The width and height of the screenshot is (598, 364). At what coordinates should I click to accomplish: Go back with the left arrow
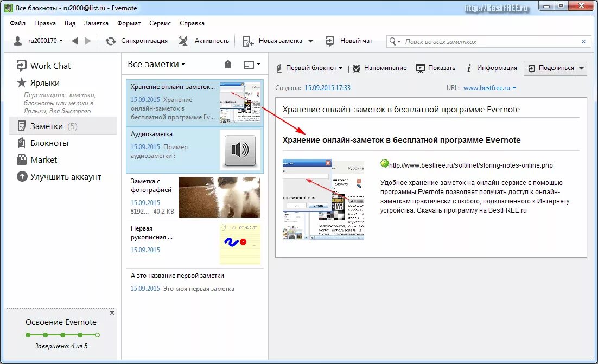tap(75, 41)
